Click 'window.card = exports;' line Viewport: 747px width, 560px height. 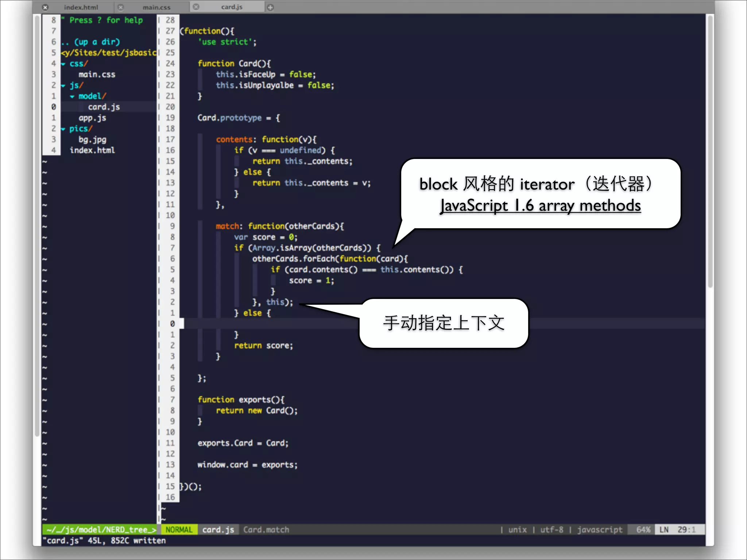pyautogui.click(x=248, y=465)
